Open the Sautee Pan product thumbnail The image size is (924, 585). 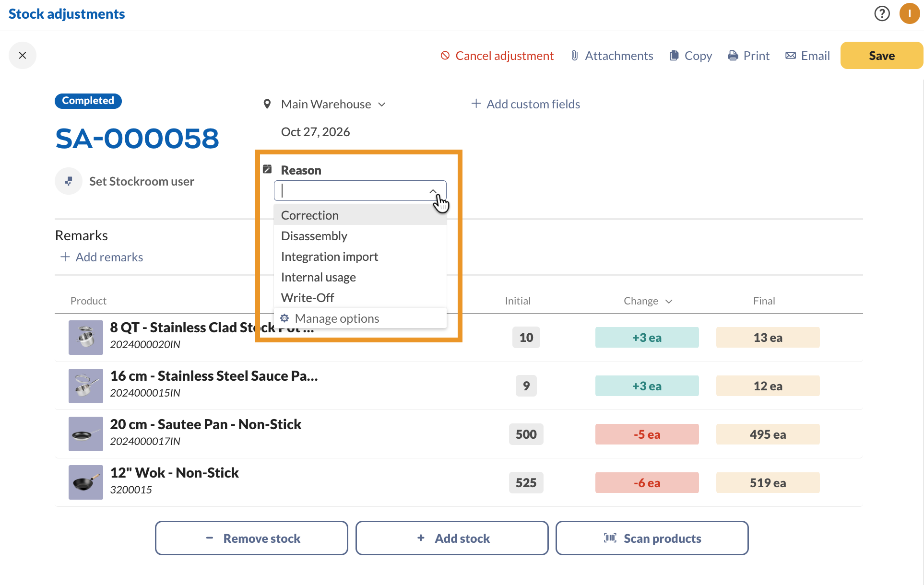click(86, 434)
